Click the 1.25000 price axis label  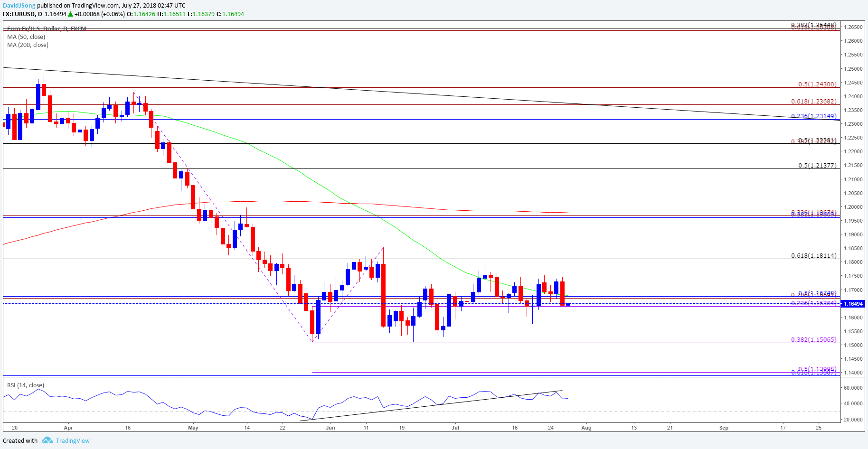[853, 69]
